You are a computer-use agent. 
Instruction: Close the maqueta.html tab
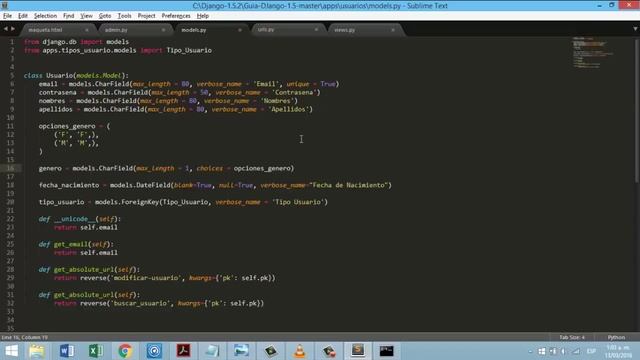87,30
